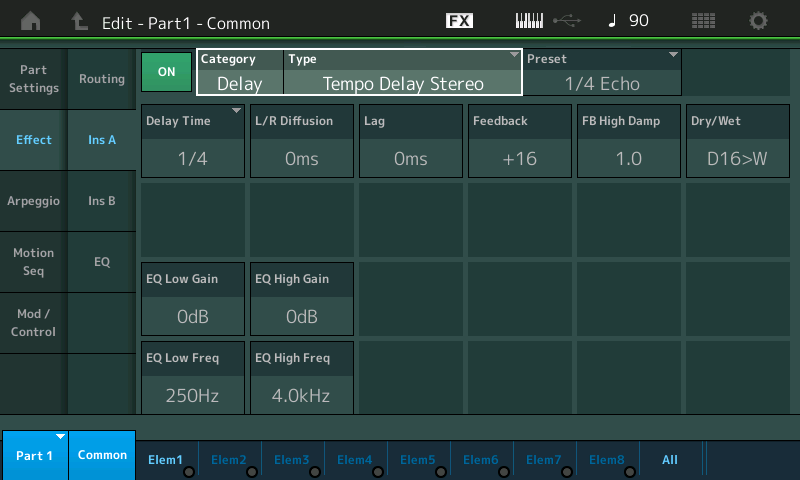Tap the Home icon
The height and width of the screenshot is (480, 800).
[x=31, y=21]
